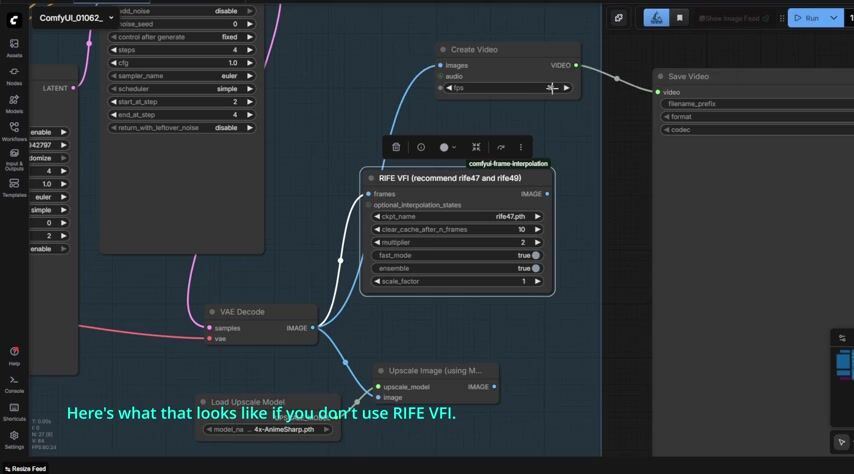Viewport: 854px width, 474px height.
Task: Open the three-dot more options menu
Action: [x=520, y=147]
